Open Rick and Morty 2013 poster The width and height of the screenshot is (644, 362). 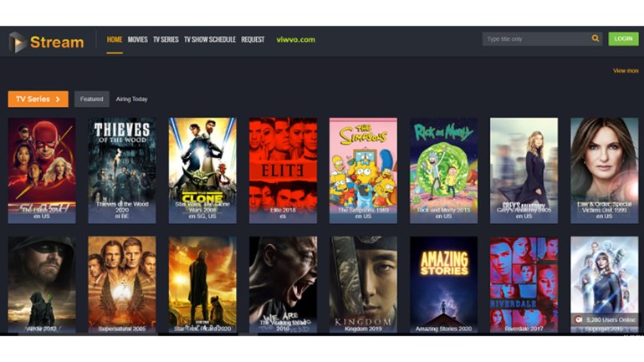(443, 171)
